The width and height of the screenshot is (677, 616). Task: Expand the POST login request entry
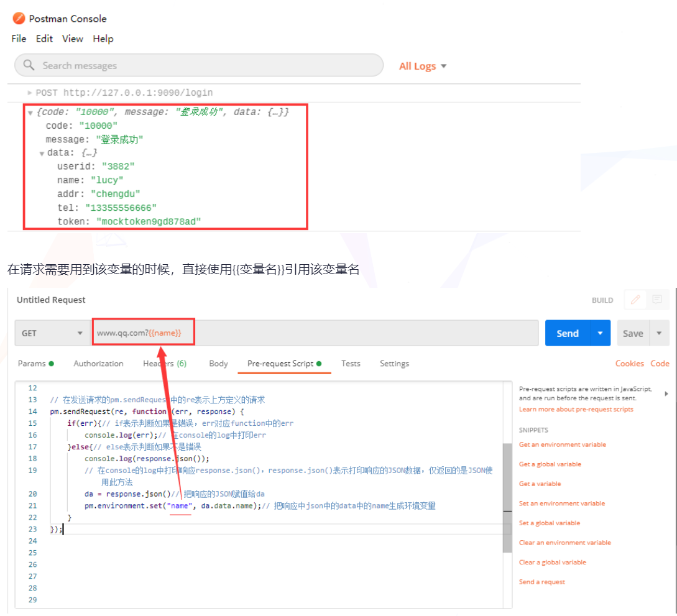coord(30,93)
